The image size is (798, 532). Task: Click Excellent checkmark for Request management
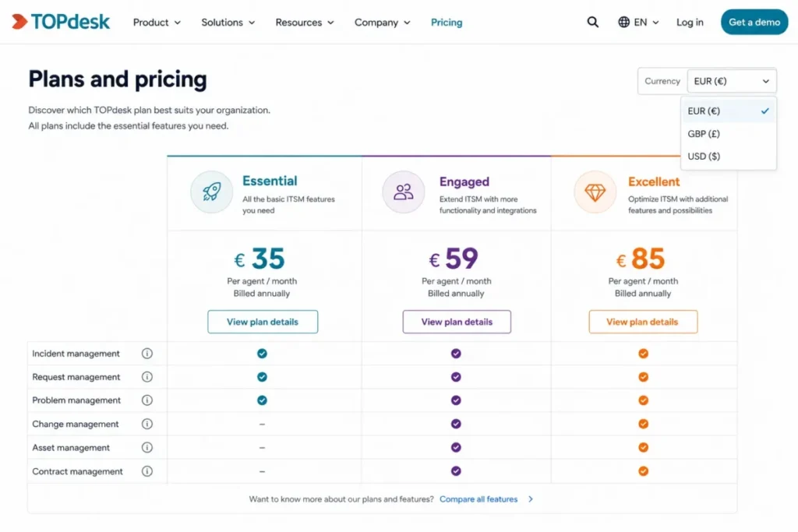(643, 377)
